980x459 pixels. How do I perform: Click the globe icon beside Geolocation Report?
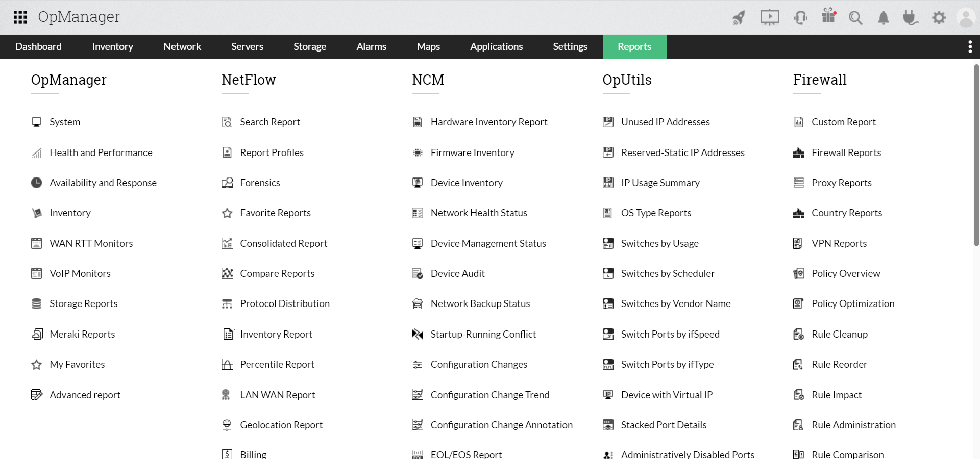227,425
